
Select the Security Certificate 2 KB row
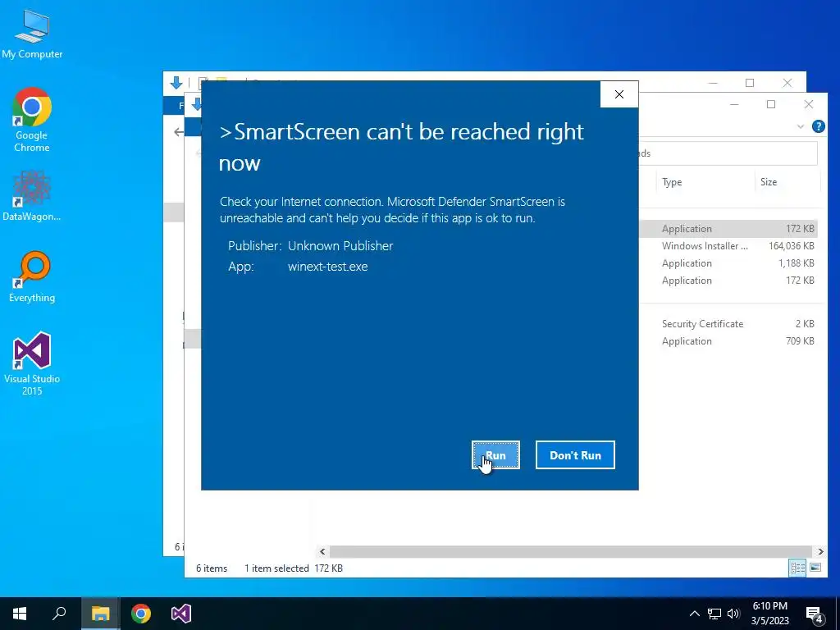(x=728, y=323)
